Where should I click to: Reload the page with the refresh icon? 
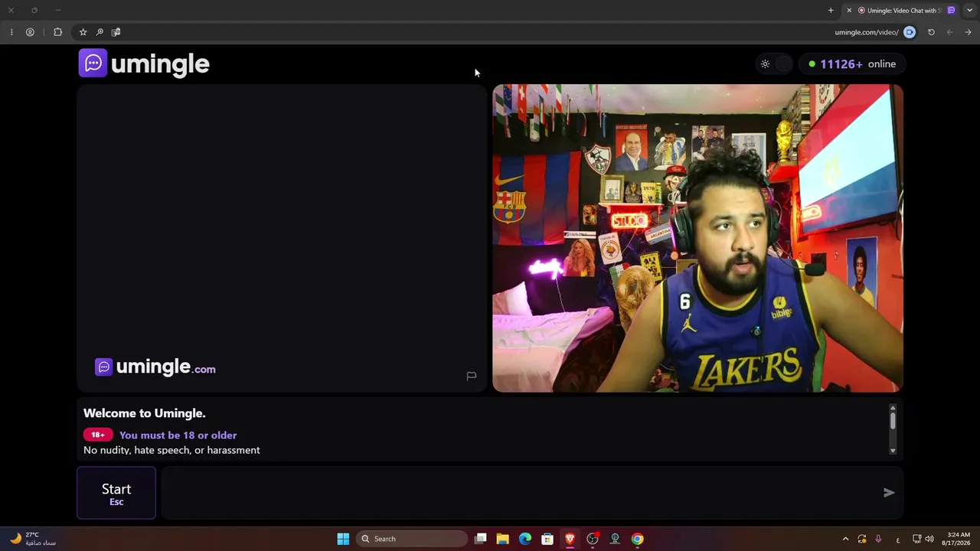931,32
